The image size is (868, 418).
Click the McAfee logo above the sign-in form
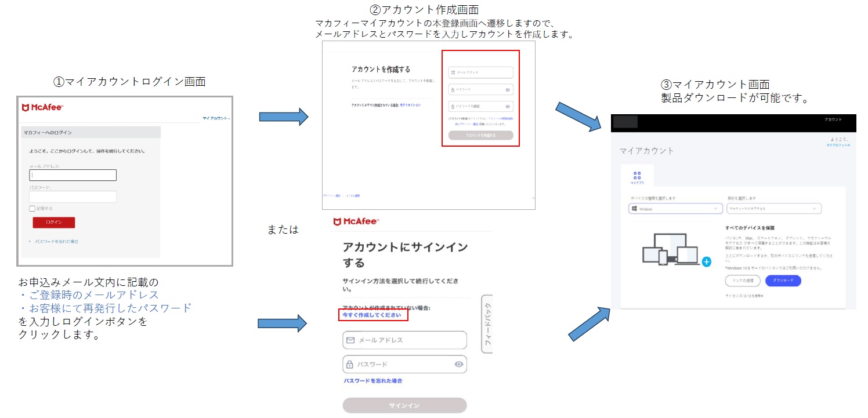[x=356, y=221]
